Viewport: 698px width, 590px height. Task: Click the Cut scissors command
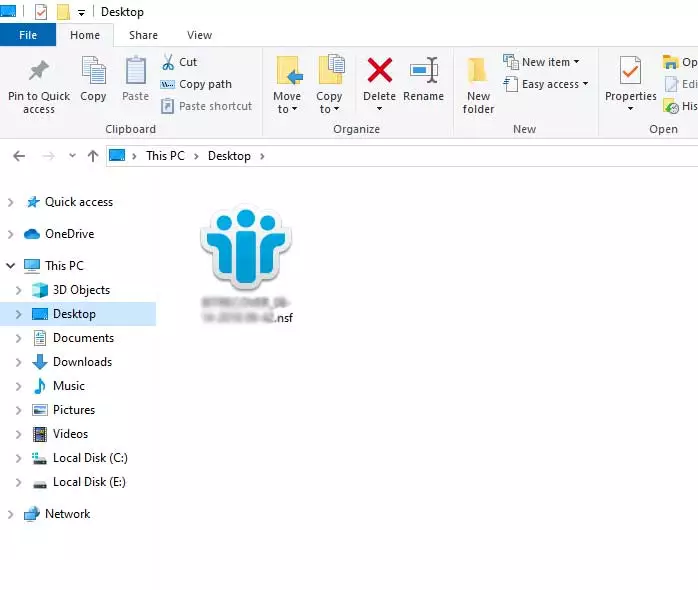[x=180, y=62]
